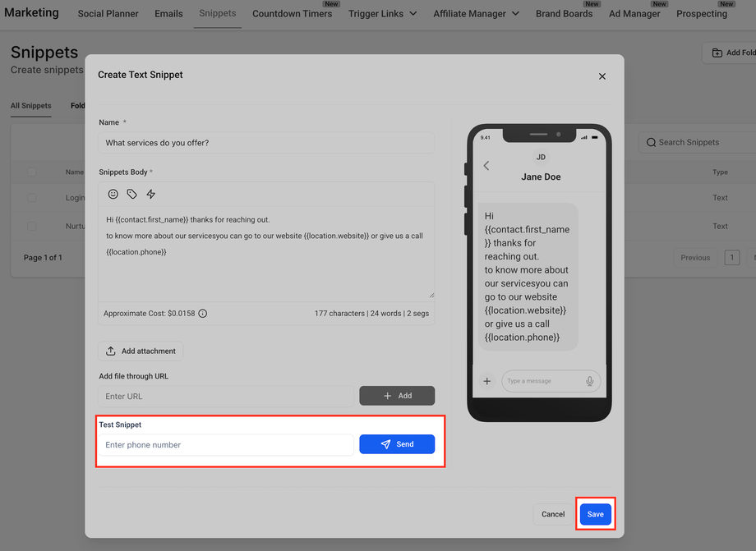The height and width of the screenshot is (551, 756).
Task: Send the test snippet
Action: click(397, 444)
